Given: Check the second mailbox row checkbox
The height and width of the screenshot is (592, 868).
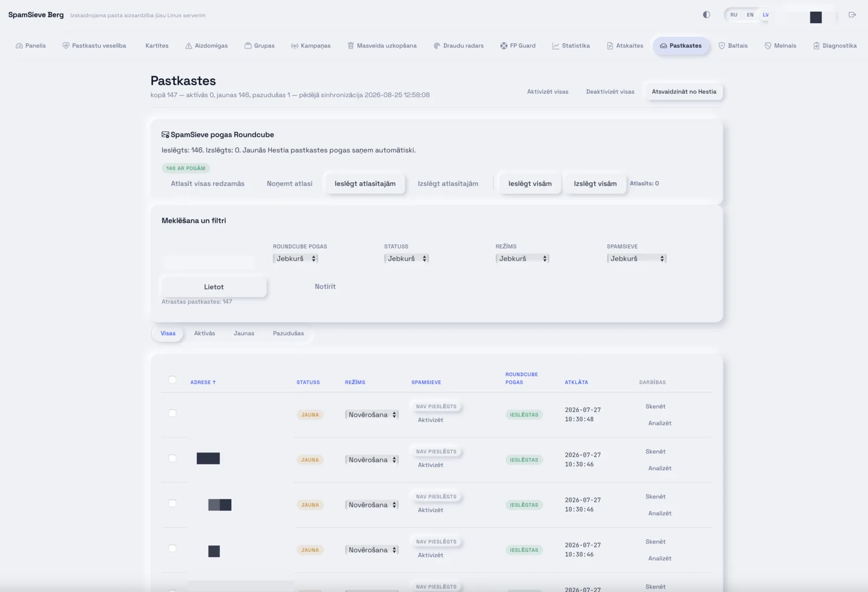Looking at the screenshot, I should (x=173, y=458).
